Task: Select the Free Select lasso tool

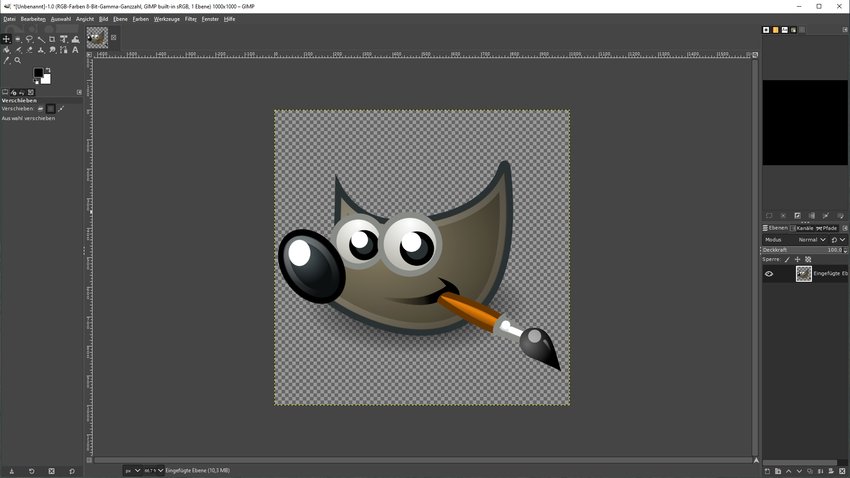Action: coord(29,39)
